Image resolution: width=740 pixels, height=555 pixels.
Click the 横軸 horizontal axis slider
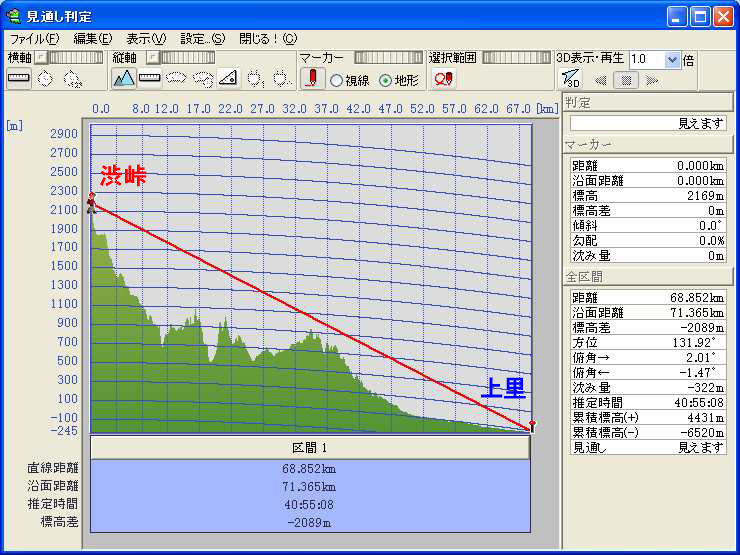(x=68, y=58)
